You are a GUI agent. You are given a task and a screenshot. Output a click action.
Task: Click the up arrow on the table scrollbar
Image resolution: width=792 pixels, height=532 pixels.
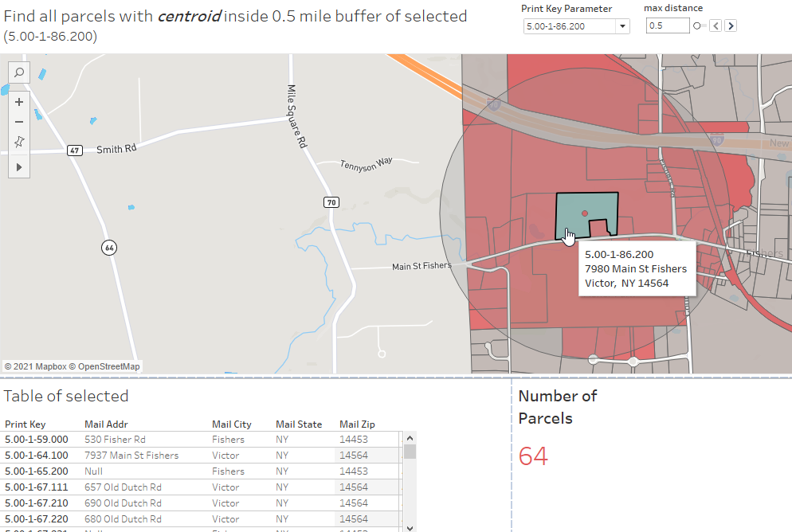pyautogui.click(x=410, y=436)
